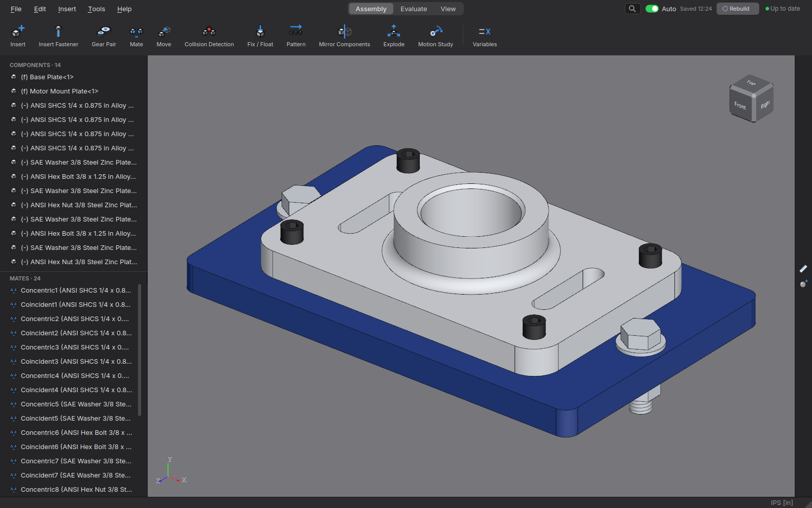Click the Front face of view cube
The height and width of the screenshot is (508, 812).
pyautogui.click(x=740, y=105)
